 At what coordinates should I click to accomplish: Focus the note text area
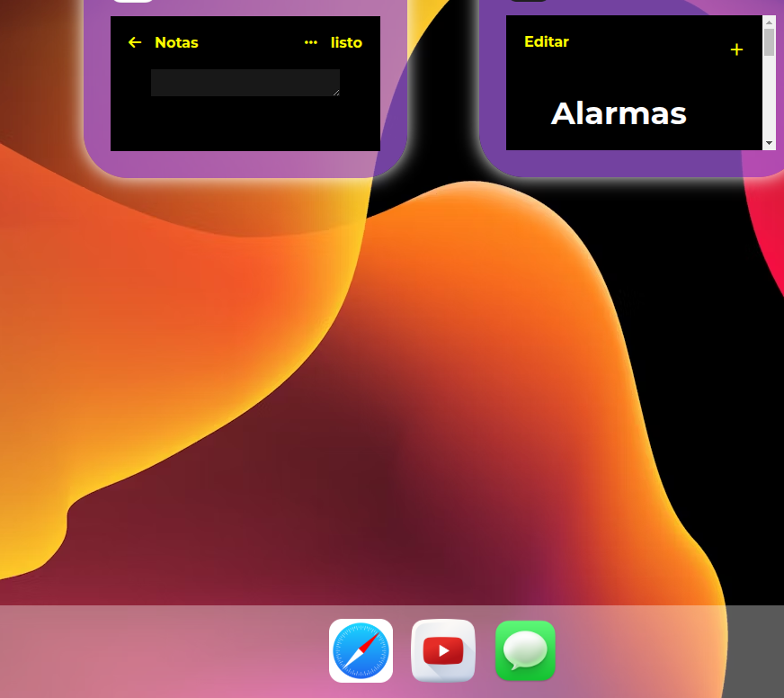243,82
